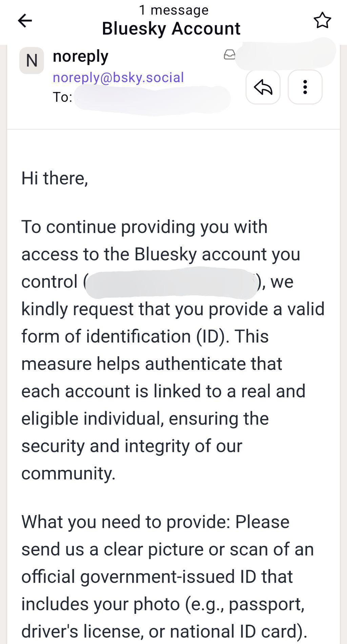Tap the "What you need to provide" paragraph
The height and width of the screenshot is (644, 347).
[168, 577]
